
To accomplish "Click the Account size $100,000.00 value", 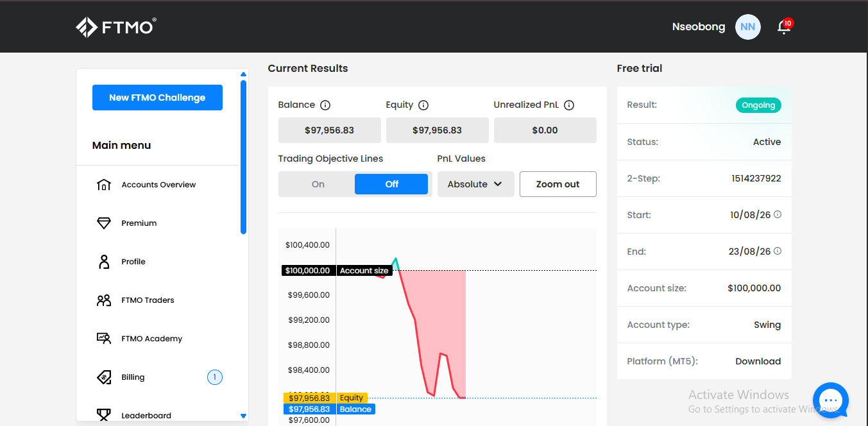I will tap(754, 288).
